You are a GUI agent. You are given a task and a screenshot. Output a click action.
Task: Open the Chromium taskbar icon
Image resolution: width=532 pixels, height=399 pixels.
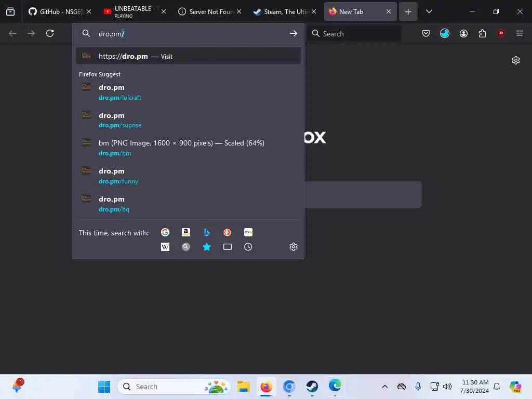289,387
